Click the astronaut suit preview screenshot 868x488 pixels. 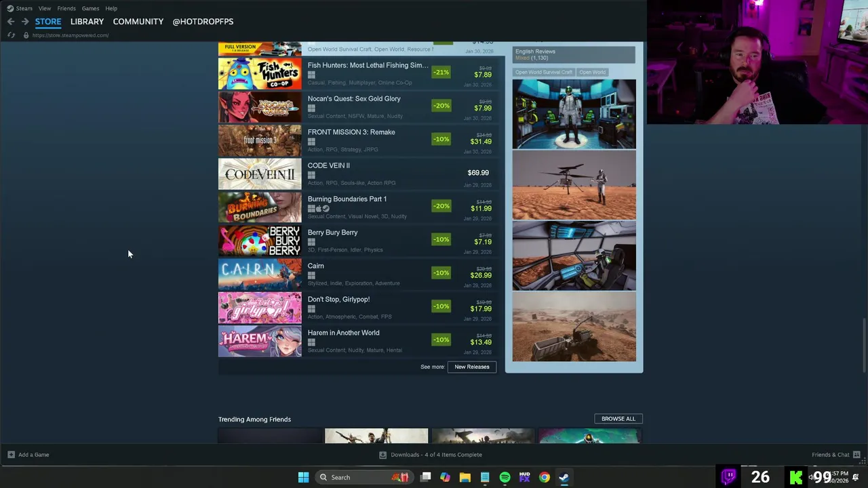[x=574, y=114]
